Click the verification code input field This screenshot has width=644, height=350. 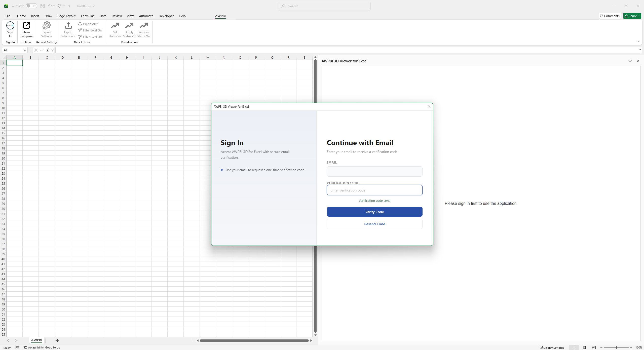coord(374,190)
